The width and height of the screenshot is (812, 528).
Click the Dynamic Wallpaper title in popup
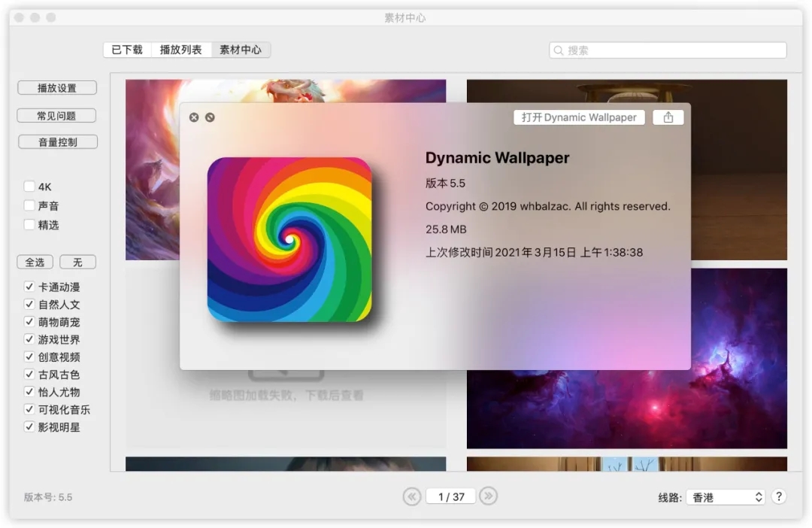click(x=497, y=158)
